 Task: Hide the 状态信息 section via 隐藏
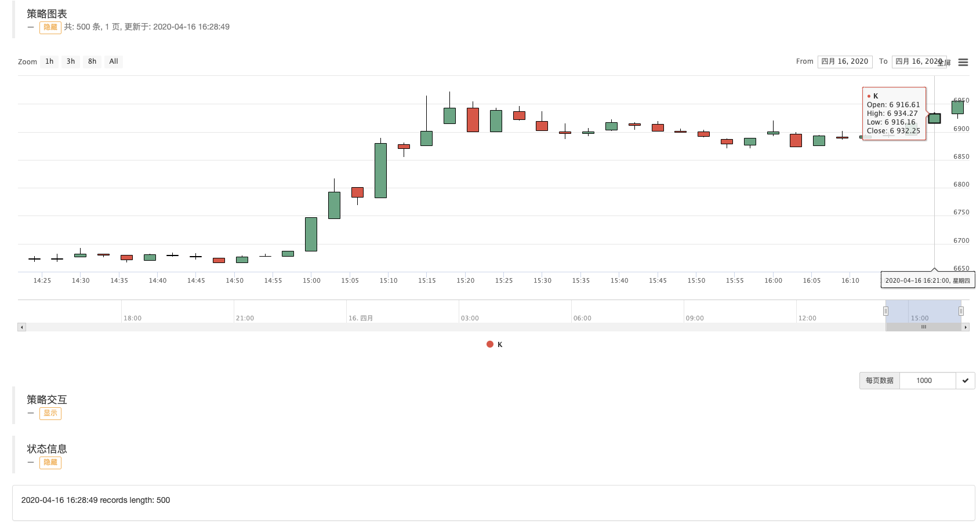tap(50, 462)
